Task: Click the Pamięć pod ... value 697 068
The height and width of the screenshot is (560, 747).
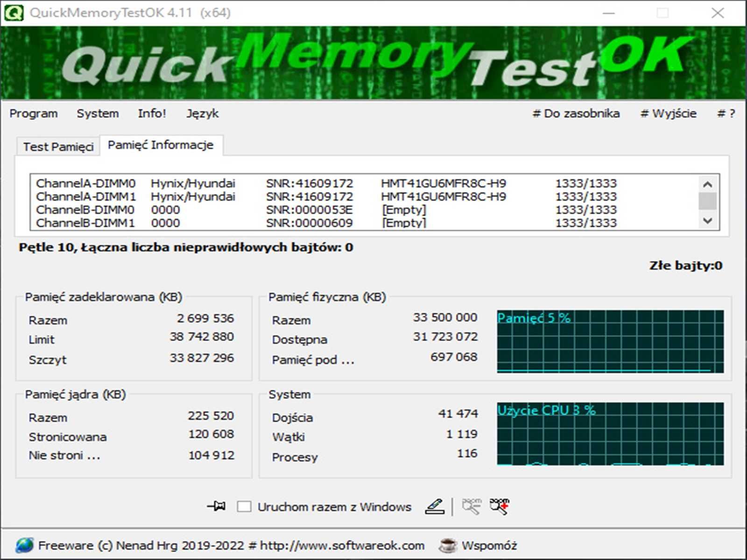Action: click(x=454, y=357)
